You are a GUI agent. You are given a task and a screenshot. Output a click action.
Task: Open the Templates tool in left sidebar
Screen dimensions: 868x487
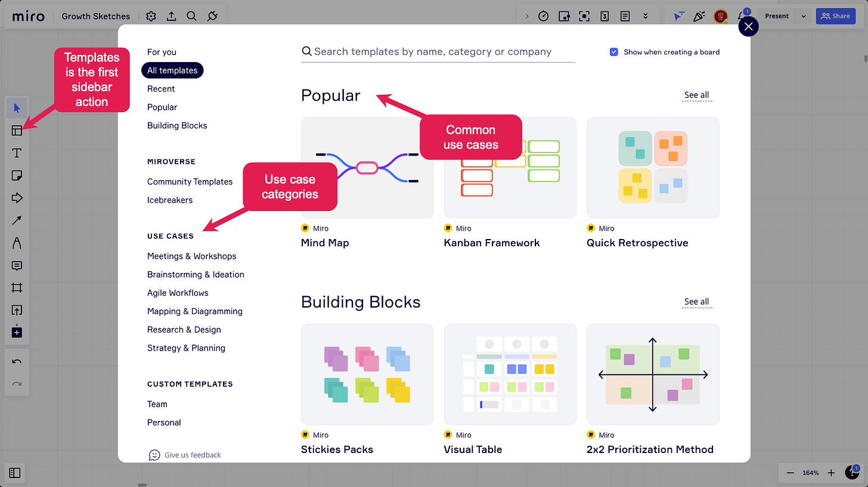click(x=17, y=131)
